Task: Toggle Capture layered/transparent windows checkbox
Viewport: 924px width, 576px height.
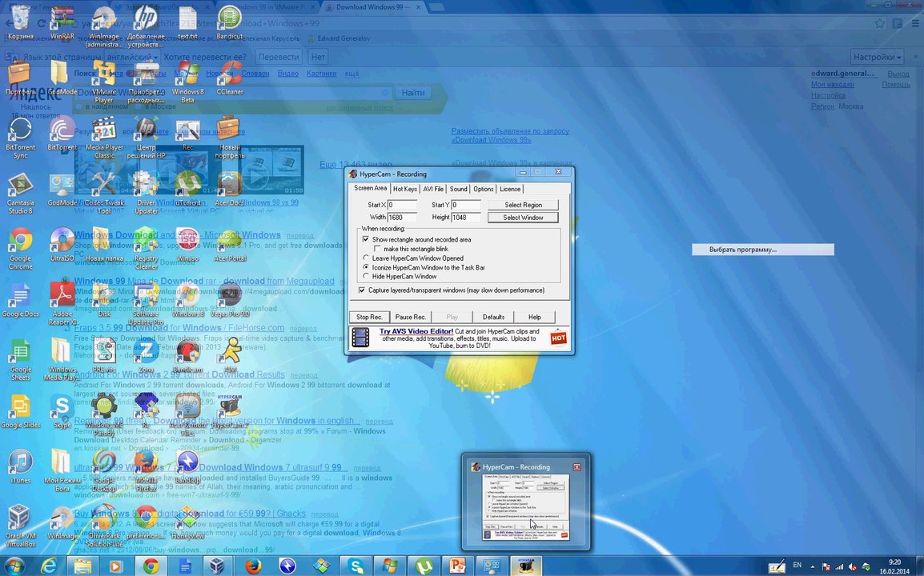Action: click(362, 290)
